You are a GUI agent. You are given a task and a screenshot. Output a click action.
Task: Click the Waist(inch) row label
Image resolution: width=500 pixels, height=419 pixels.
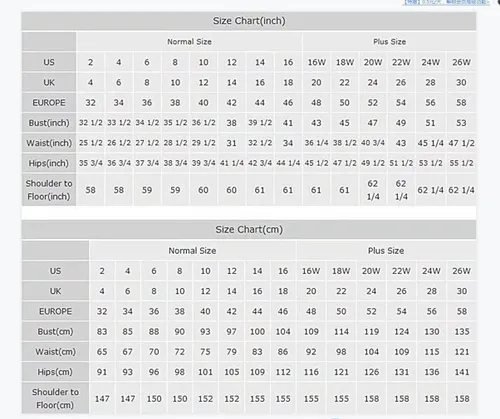[49, 143]
